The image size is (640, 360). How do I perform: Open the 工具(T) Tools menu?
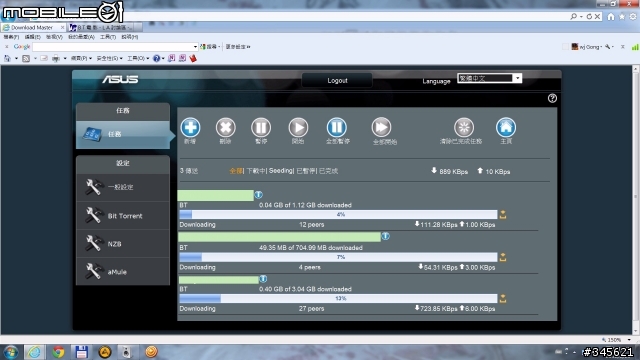click(108, 37)
